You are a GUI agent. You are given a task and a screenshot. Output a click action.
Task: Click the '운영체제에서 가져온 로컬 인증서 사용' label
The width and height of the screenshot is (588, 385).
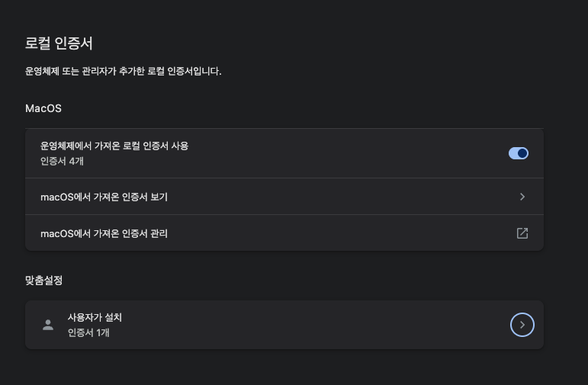click(114, 146)
